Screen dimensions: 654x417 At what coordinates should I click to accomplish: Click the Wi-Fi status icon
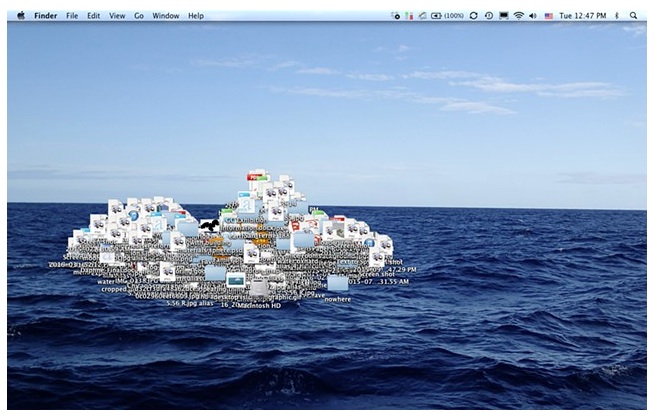point(518,16)
